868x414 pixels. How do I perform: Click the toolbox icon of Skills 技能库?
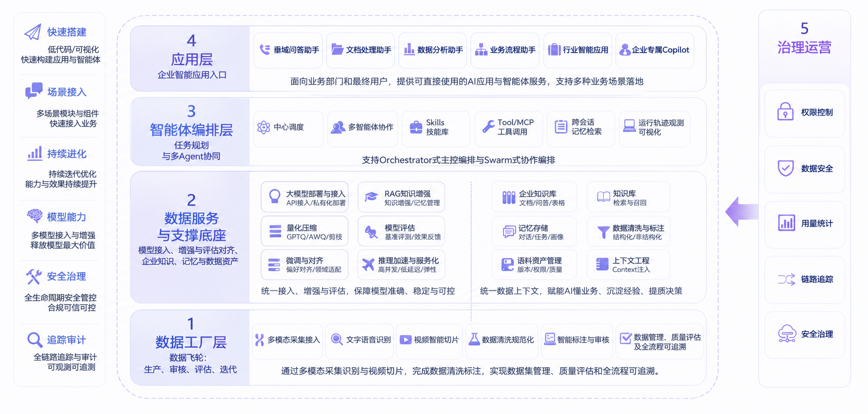click(x=416, y=127)
